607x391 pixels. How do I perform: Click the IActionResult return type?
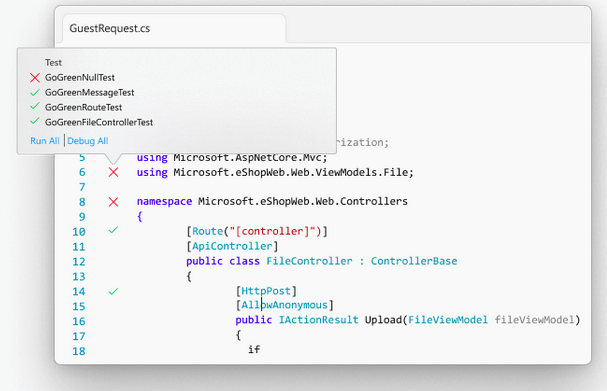pyautogui.click(x=319, y=320)
